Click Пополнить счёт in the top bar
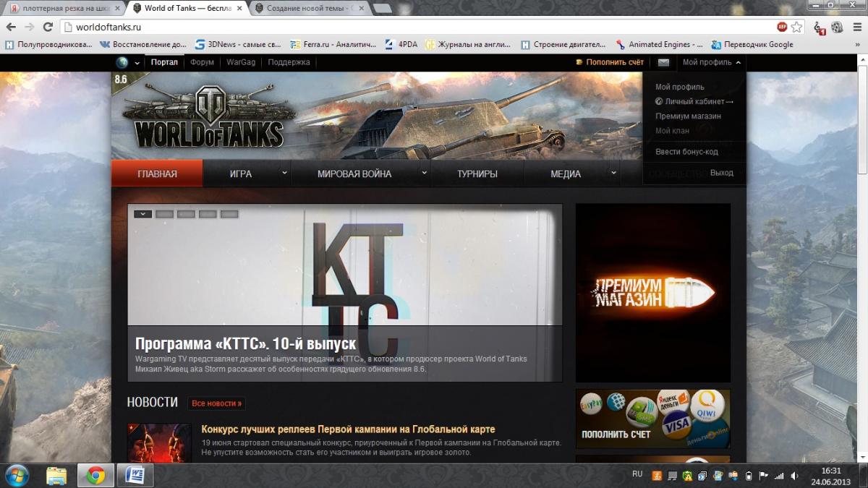Image resolution: width=868 pixels, height=488 pixels. (x=610, y=62)
